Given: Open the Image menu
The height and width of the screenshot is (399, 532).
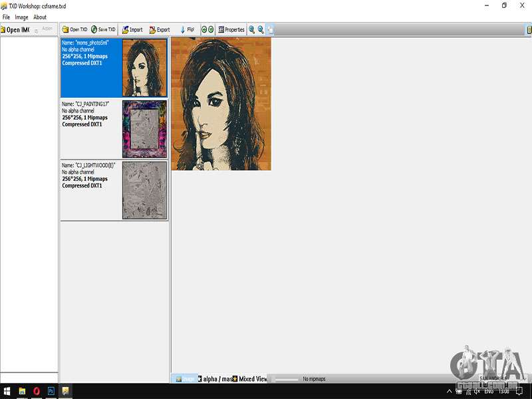Looking at the screenshot, I should pyautogui.click(x=21, y=17).
